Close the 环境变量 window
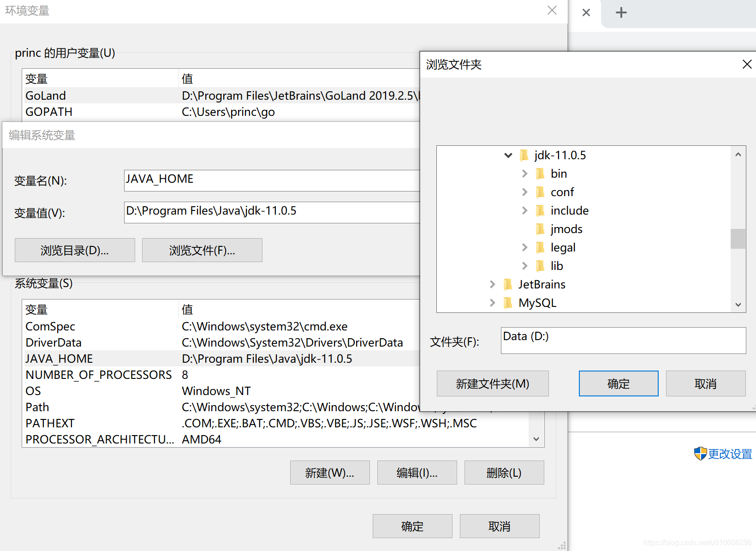This screenshot has height=551, width=756. click(x=552, y=10)
